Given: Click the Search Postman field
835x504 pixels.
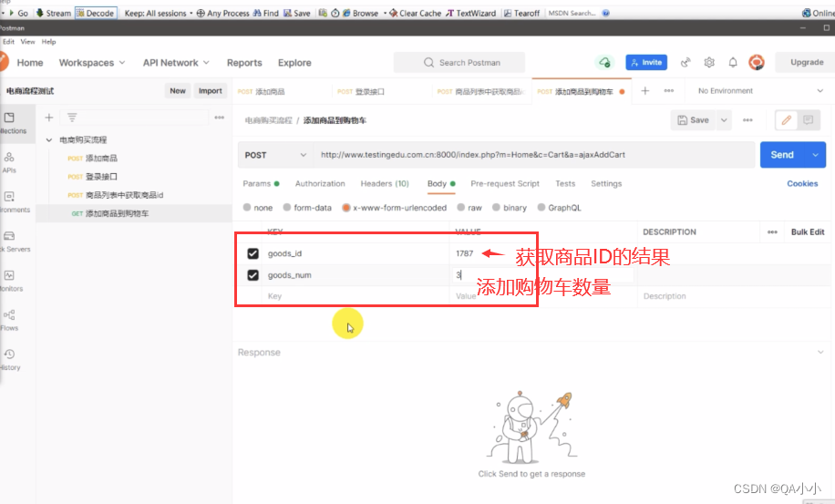Looking at the screenshot, I should (459, 62).
